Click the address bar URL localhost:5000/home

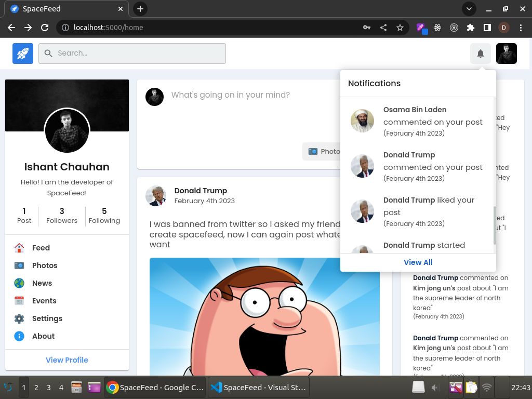(x=108, y=28)
